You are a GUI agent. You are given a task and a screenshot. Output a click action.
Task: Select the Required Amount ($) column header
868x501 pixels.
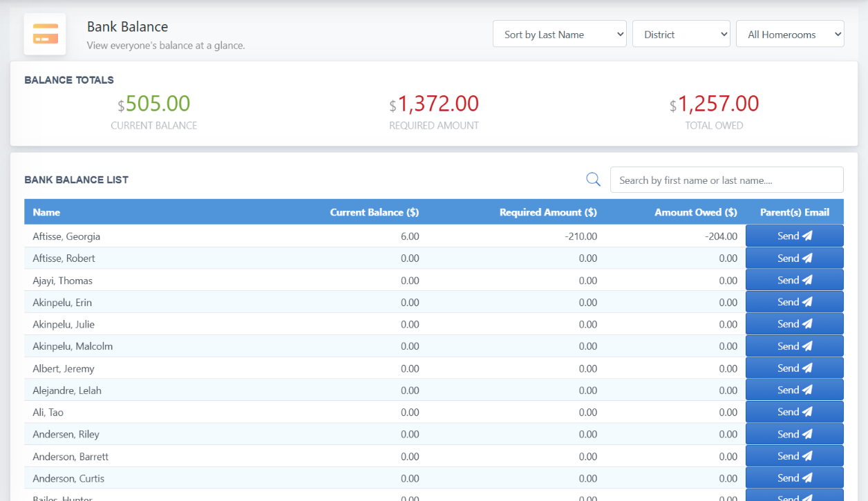(548, 212)
